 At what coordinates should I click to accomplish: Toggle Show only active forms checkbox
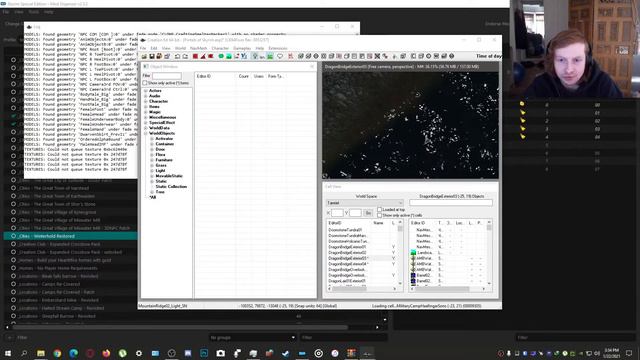pos(144,83)
